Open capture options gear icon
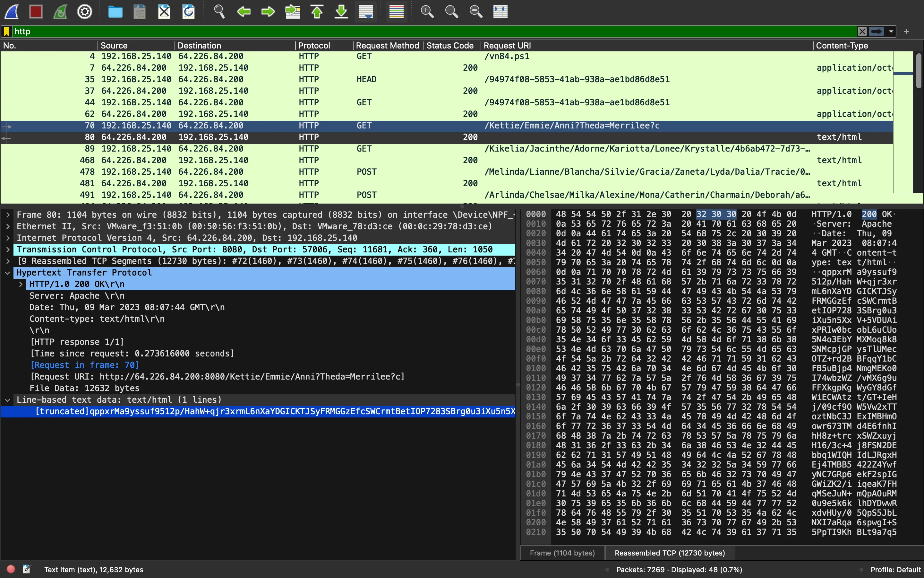The width and height of the screenshot is (924, 578). pos(85,12)
